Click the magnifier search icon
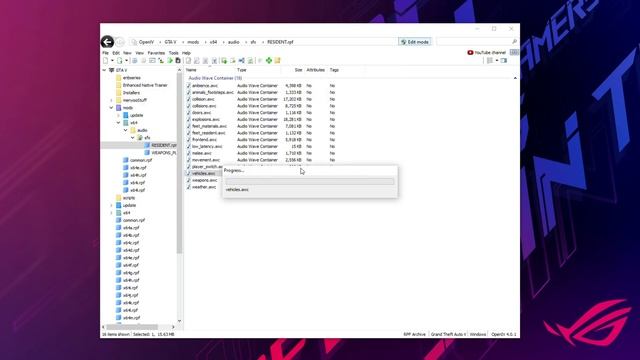The image size is (640, 360). click(514, 42)
